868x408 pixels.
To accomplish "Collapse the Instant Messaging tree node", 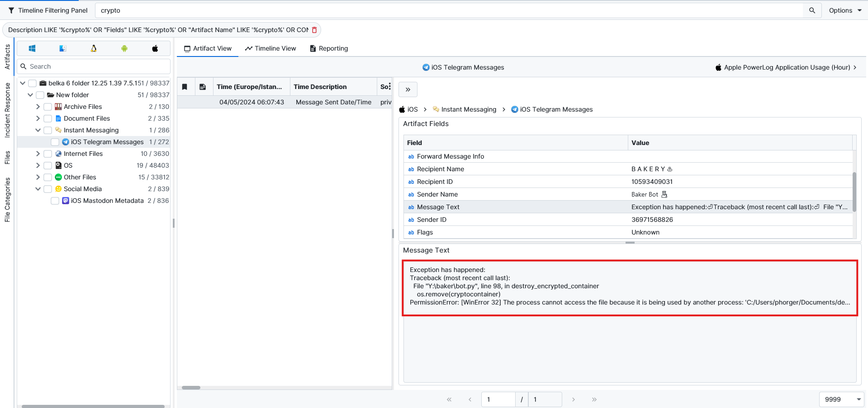I will 38,130.
